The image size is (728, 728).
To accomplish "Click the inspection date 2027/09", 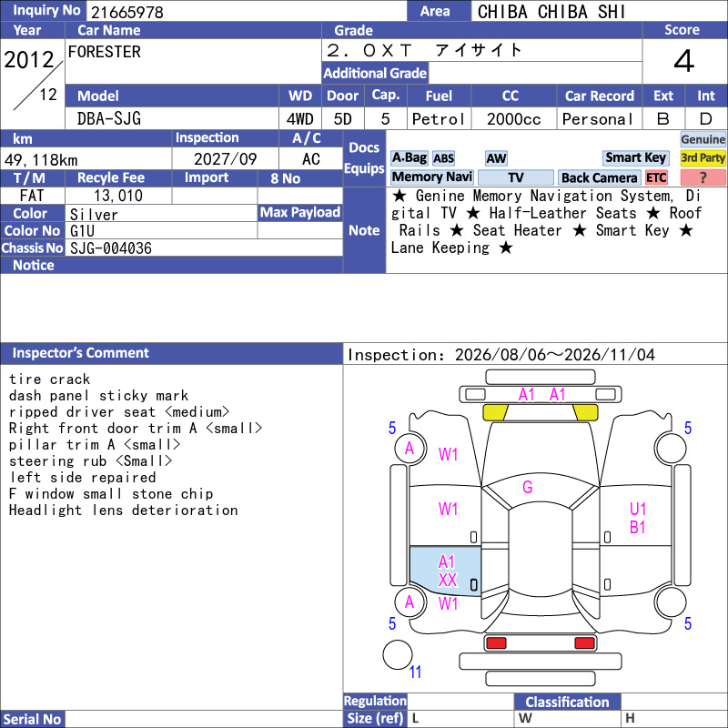I will coord(225,159).
